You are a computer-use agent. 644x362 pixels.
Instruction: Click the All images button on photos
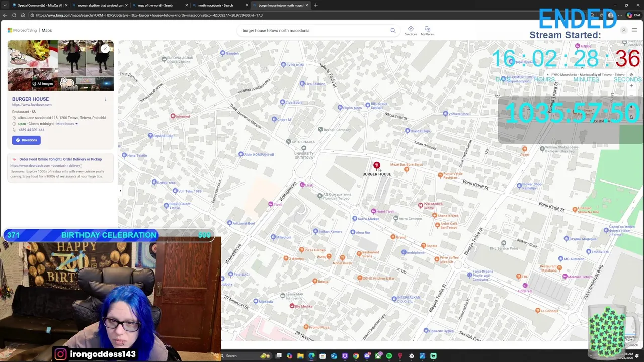point(43,84)
